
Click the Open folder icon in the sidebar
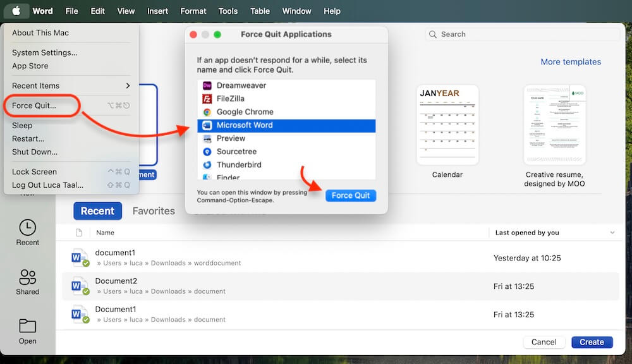point(27,325)
